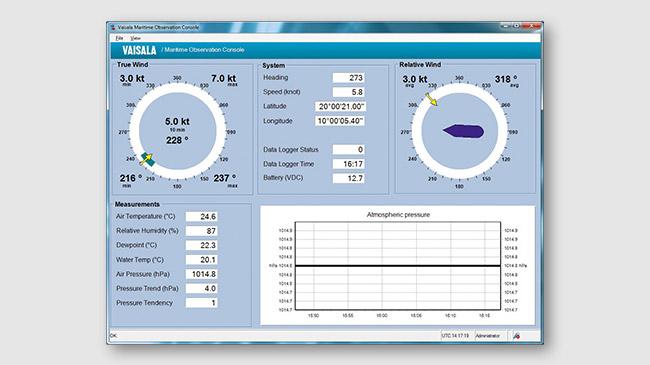Click the True Wind direction arrow marker

coord(147,159)
